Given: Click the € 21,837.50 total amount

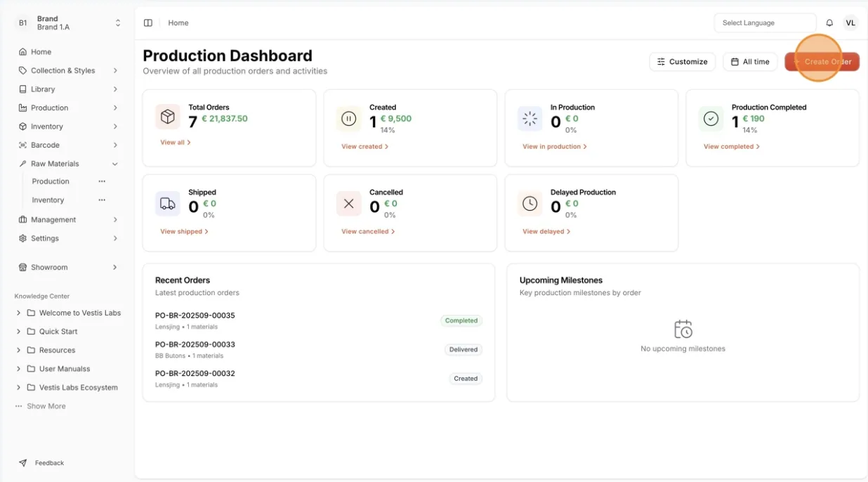Looking at the screenshot, I should click(x=225, y=119).
